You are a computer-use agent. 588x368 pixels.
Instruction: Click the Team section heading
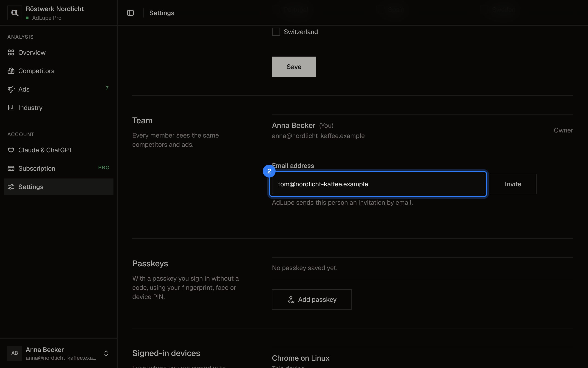(142, 121)
